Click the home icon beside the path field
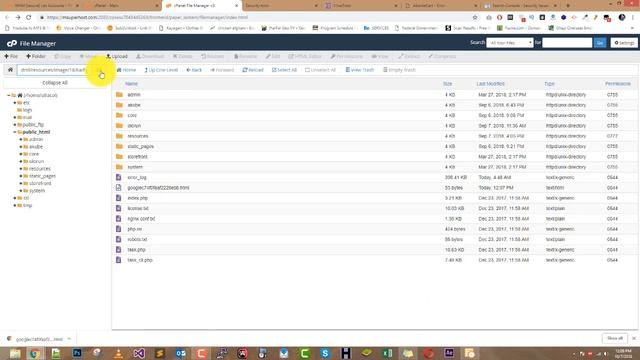Image resolution: width=640 pixels, height=360 pixels. [10, 70]
